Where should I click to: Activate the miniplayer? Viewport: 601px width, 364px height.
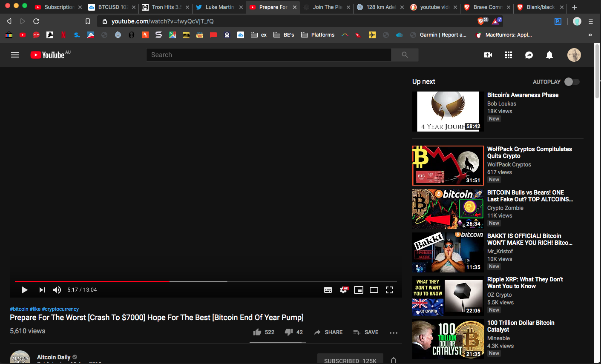[x=359, y=290]
